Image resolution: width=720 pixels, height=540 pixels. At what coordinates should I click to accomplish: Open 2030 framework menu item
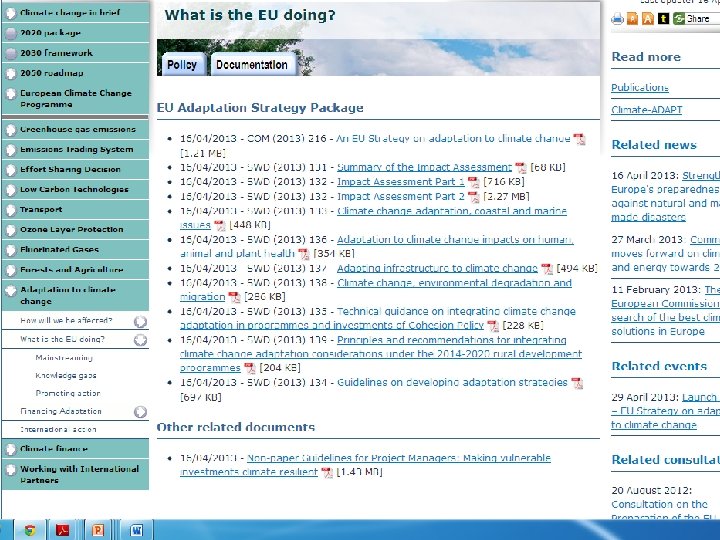pos(75,53)
